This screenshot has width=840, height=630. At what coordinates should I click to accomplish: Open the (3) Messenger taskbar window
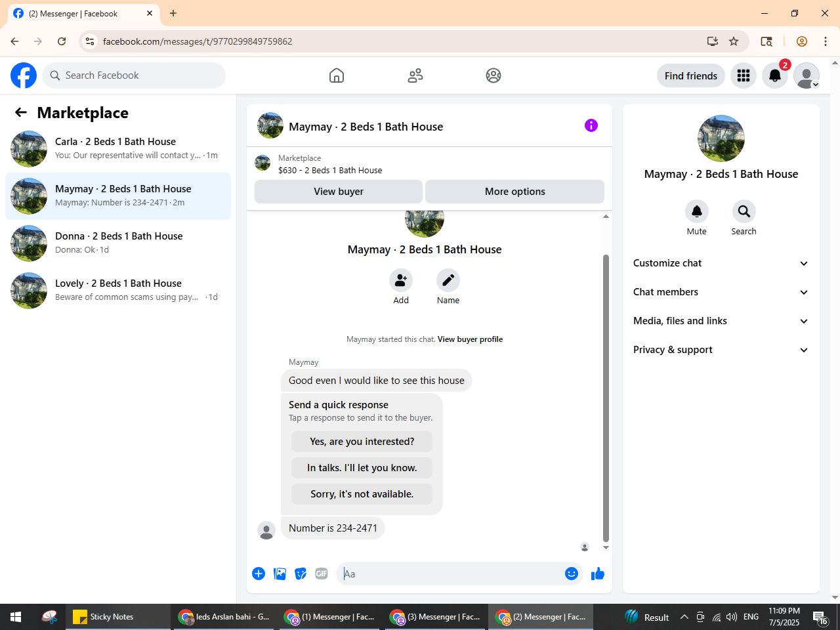tap(436, 617)
